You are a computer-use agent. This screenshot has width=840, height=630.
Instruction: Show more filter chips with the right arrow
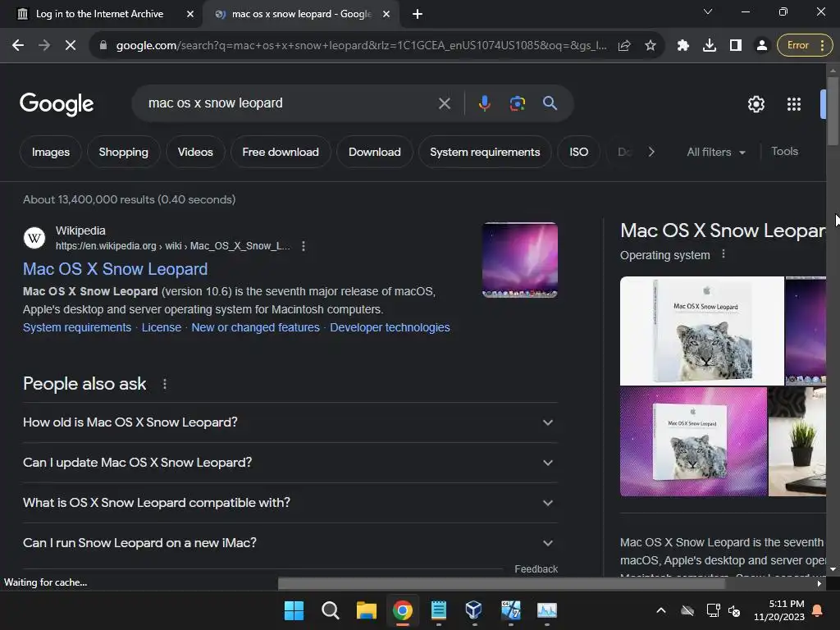pyautogui.click(x=651, y=152)
